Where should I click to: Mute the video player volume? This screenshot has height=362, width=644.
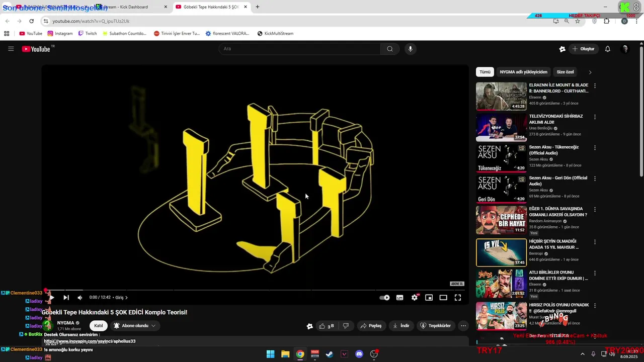coord(80,298)
